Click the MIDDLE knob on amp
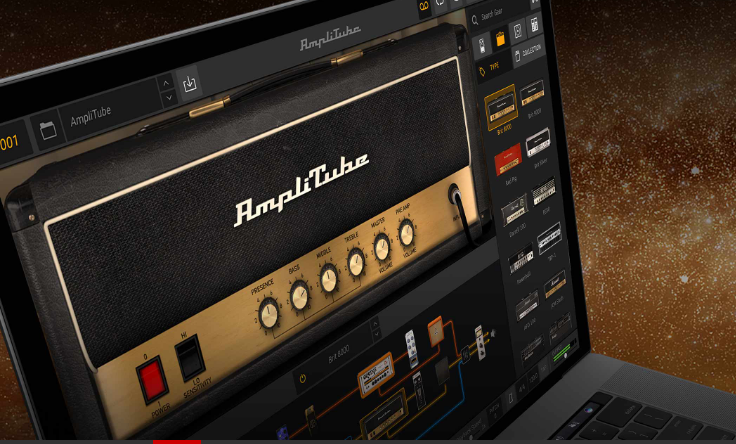This screenshot has height=444, width=736. [x=329, y=279]
